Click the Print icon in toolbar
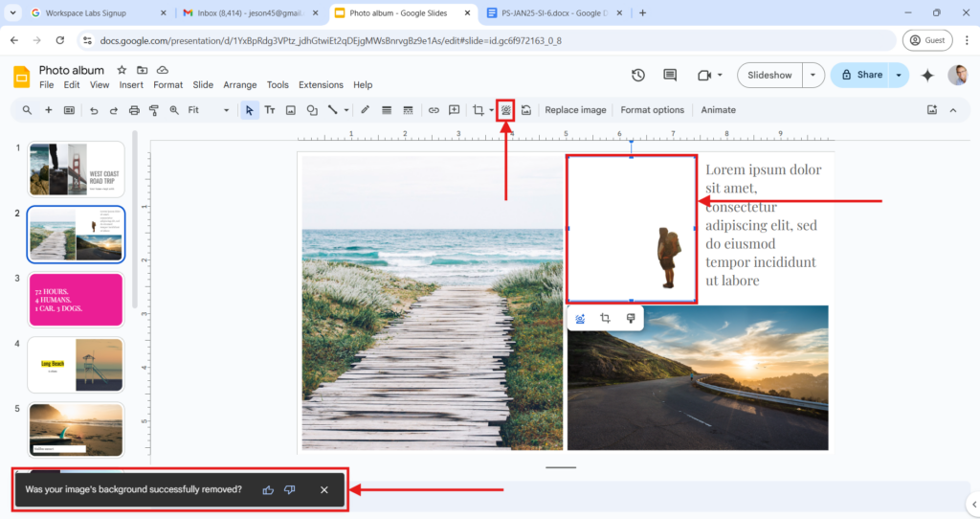Screen dimensions: 980x519 click(x=134, y=110)
